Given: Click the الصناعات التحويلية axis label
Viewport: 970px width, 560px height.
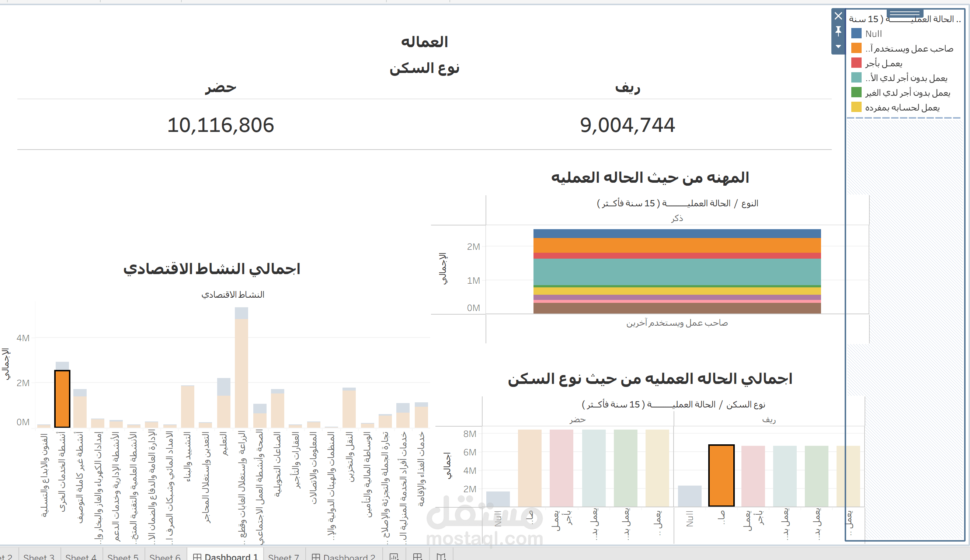Looking at the screenshot, I should click(x=277, y=464).
